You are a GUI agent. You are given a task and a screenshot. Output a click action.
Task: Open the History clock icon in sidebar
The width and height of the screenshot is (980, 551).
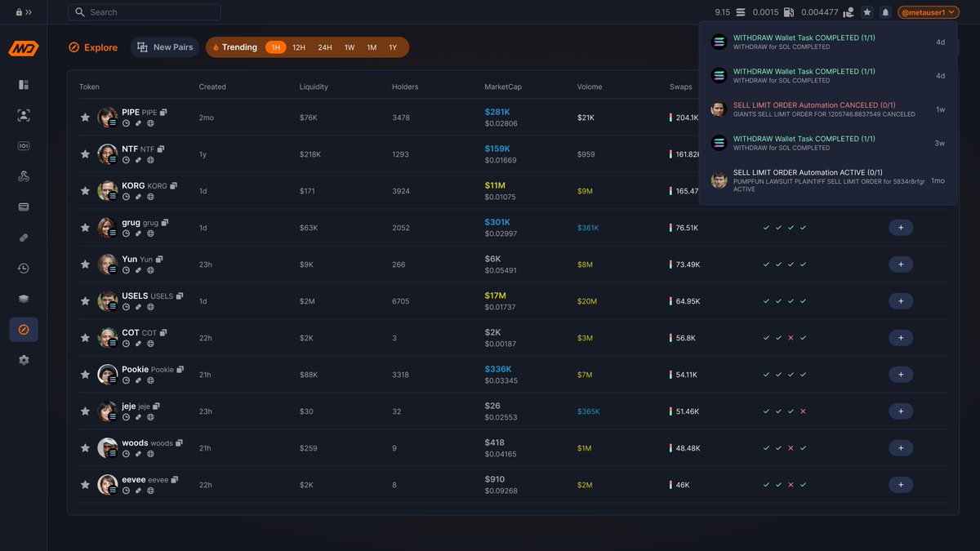point(23,268)
